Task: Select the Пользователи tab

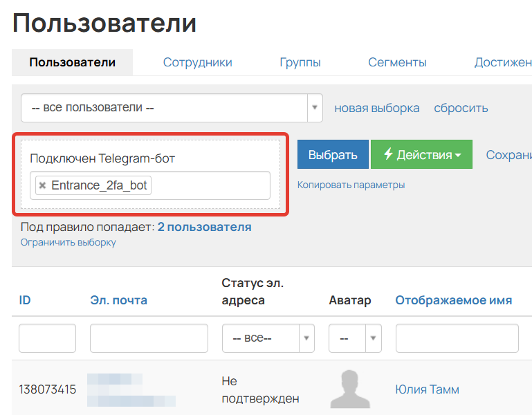Action: [72, 62]
